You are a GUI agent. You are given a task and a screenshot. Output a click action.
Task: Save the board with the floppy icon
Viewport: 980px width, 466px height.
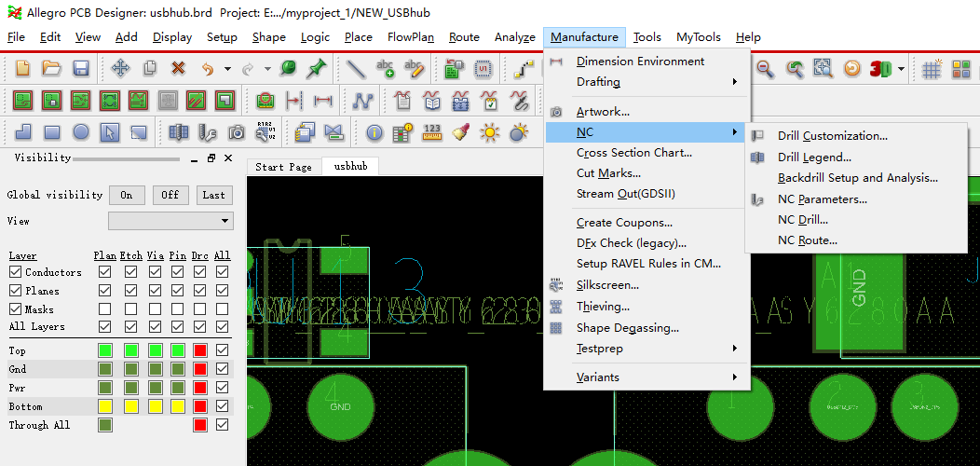(81, 68)
